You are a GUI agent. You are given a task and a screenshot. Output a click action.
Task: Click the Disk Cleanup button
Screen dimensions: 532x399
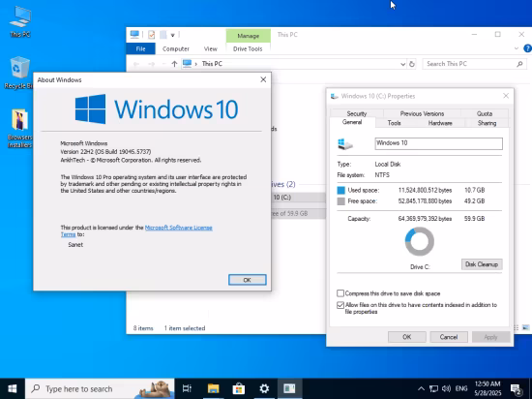[482, 264]
